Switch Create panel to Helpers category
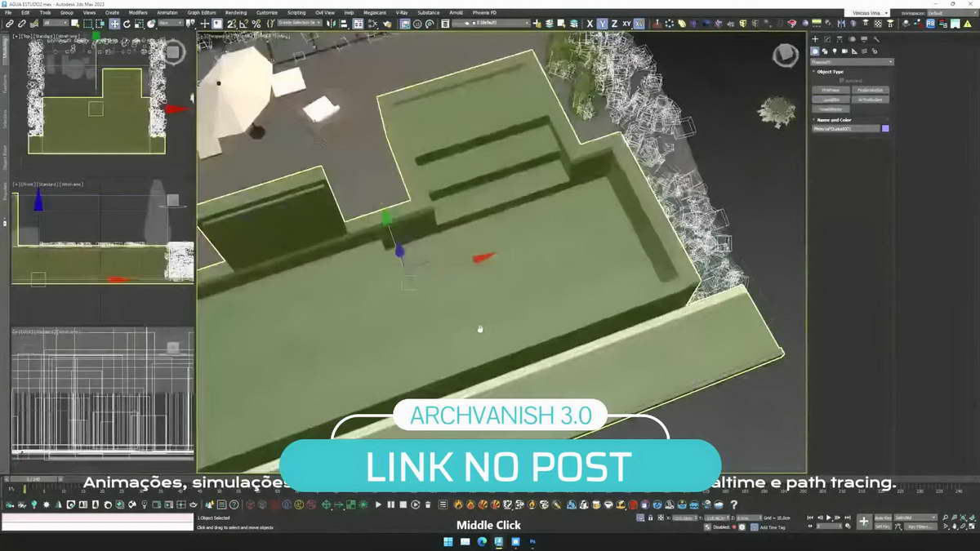Image resolution: width=980 pixels, height=551 pixels. point(854,51)
